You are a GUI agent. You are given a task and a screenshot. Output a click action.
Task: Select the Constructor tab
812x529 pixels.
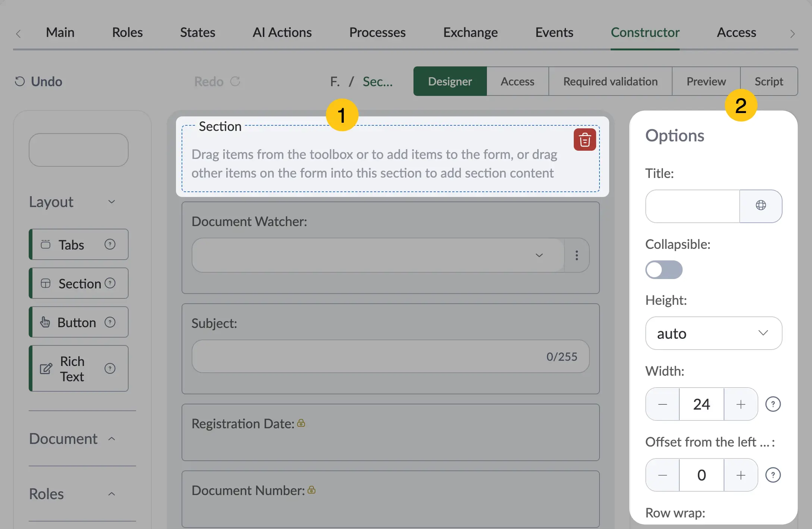coord(645,32)
